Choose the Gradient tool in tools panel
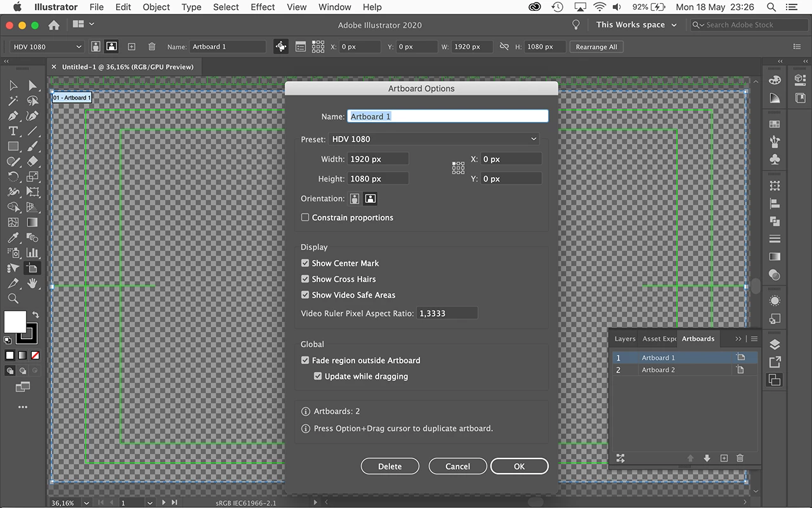Screen dimensions: 812x508 tap(32, 222)
